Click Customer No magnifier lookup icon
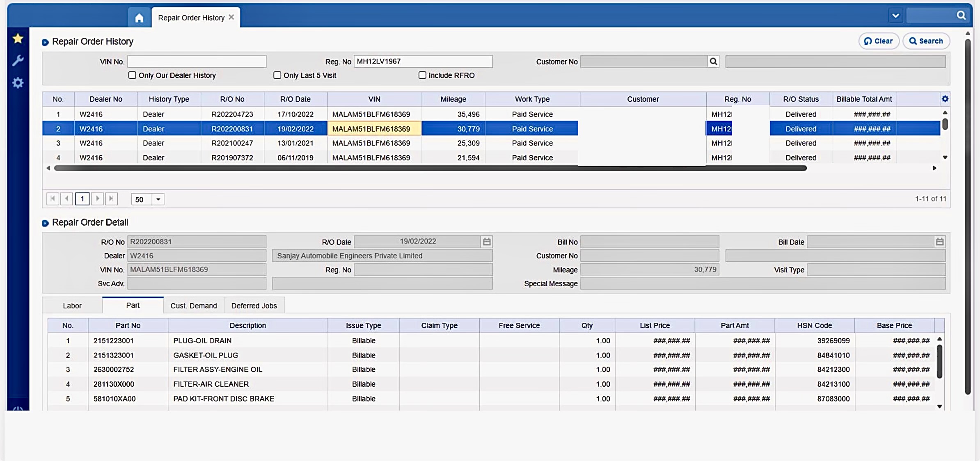980x461 pixels. point(713,62)
